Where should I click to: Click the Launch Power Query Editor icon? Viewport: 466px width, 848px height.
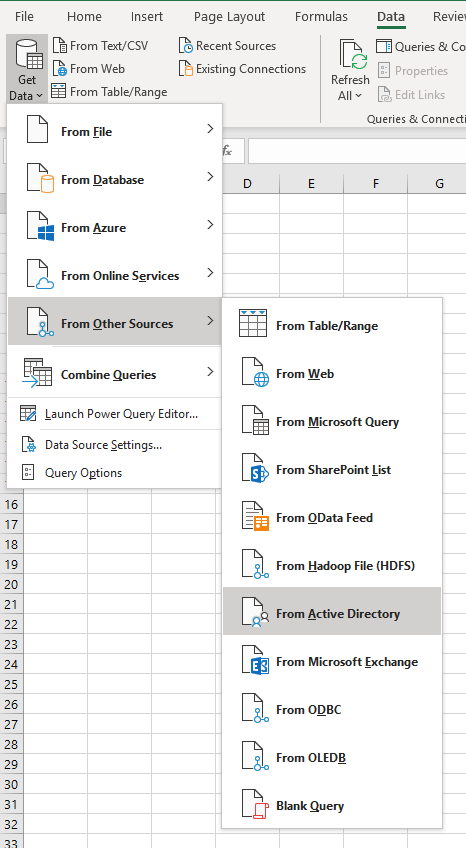[28, 413]
